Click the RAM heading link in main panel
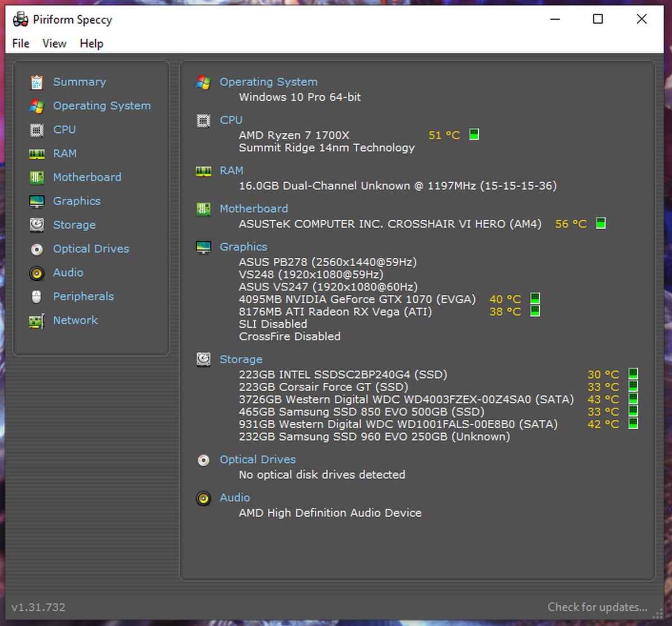This screenshot has height=626, width=672. pos(232,170)
